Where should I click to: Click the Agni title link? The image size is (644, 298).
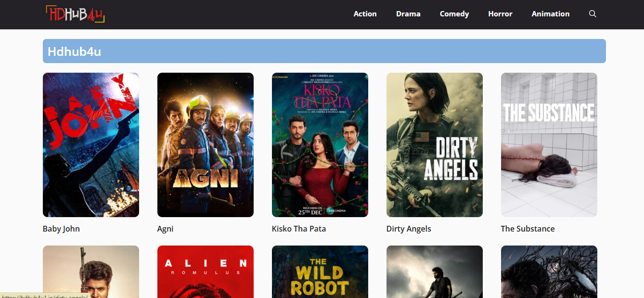(x=165, y=229)
